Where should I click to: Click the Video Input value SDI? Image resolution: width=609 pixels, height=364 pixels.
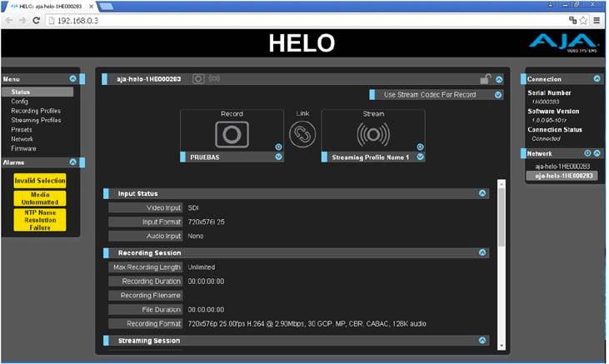[193, 208]
